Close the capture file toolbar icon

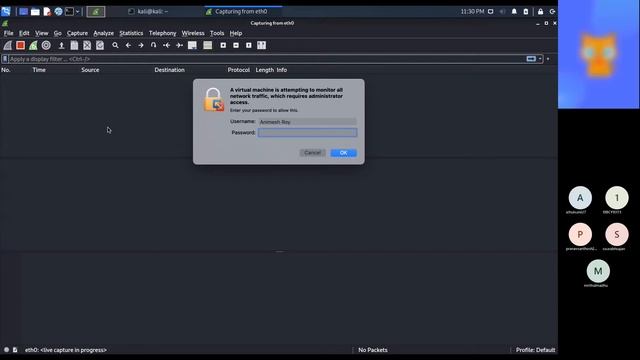87,45
